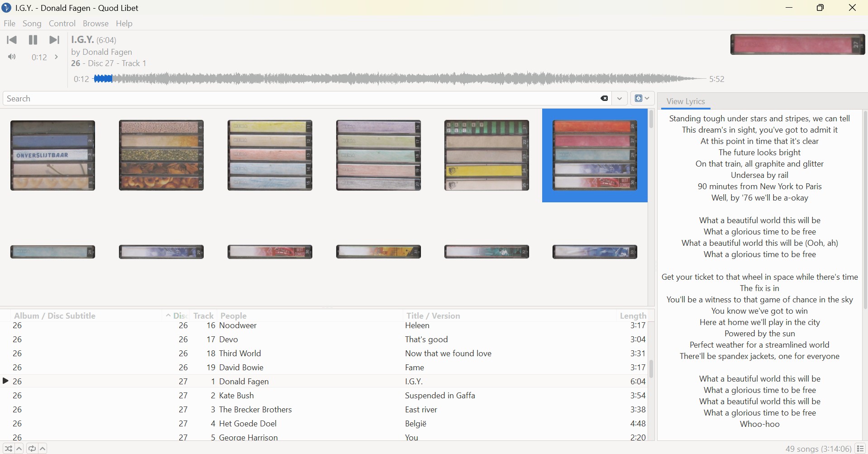868x454 pixels.
Task: Click the queue toggle icon in status bar
Action: click(x=860, y=449)
